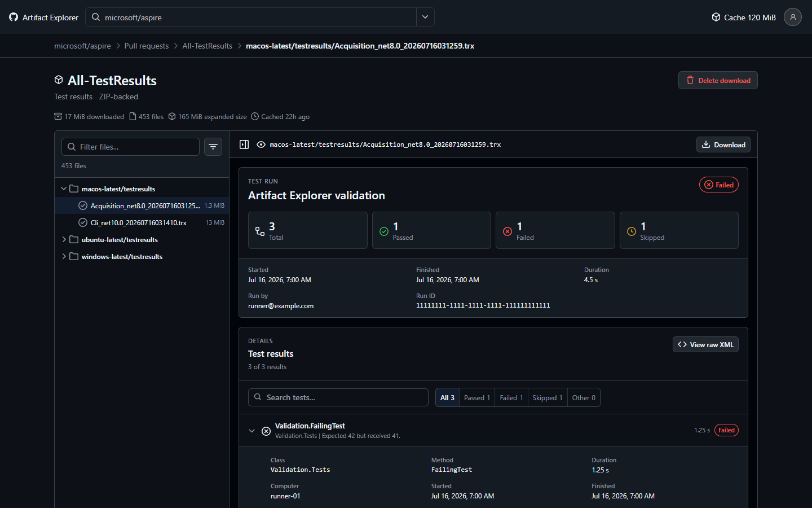Collapse the Validation.FailingTest result row
Viewport: 812px width, 508px height.
point(251,431)
